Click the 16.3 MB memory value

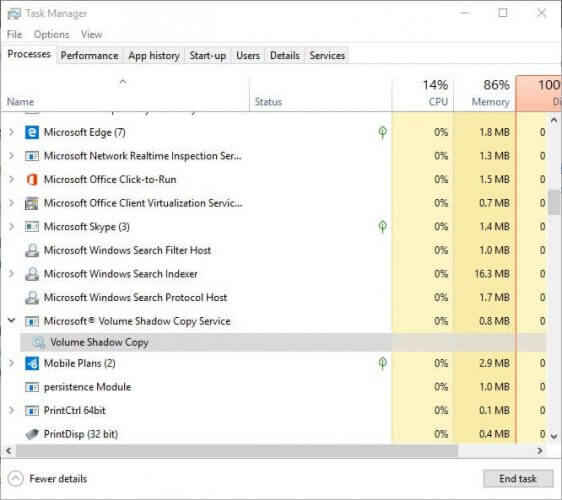(492, 274)
